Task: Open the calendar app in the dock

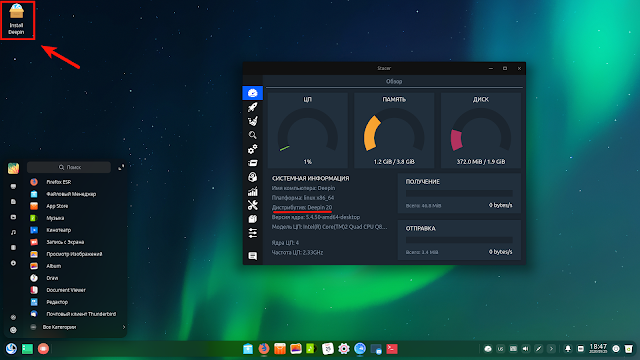Action: pyautogui.click(x=328, y=349)
